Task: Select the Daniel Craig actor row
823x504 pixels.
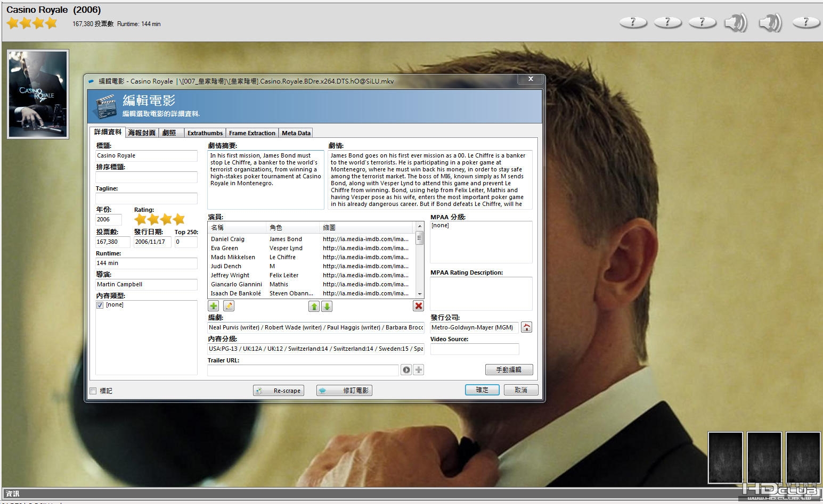Action: (312, 239)
